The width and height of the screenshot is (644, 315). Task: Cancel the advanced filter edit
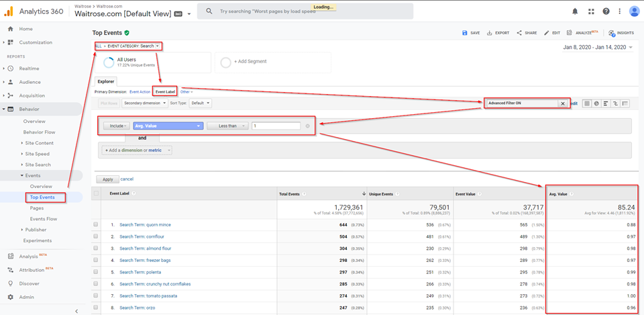127,179
